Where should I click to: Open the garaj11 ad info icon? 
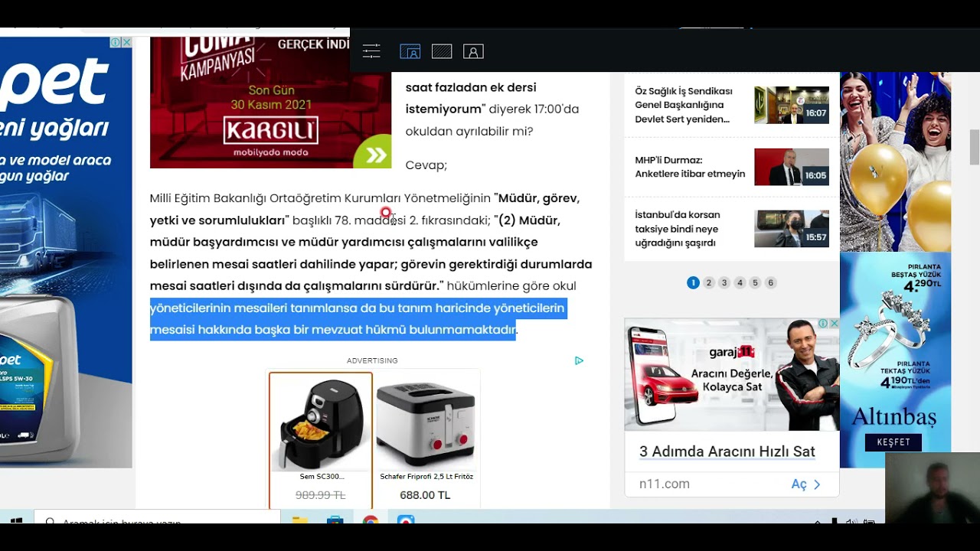point(823,324)
